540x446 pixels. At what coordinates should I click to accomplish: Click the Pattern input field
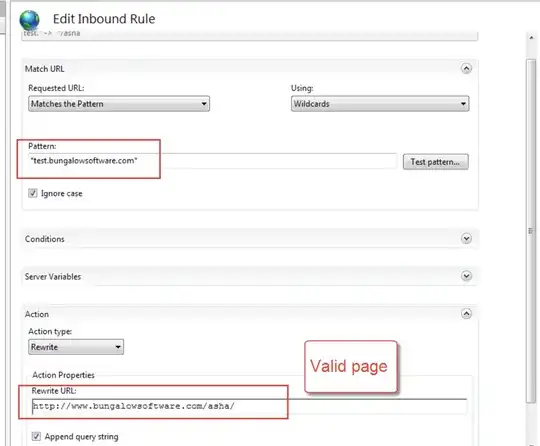point(213,161)
